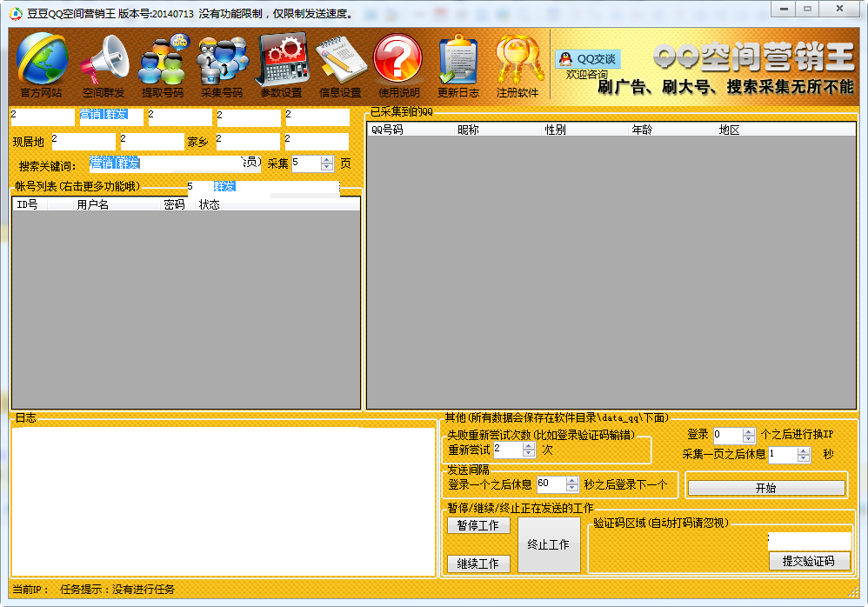The height and width of the screenshot is (607, 868).
Task: View 更新日志 clipboard icon
Action: pos(458,66)
